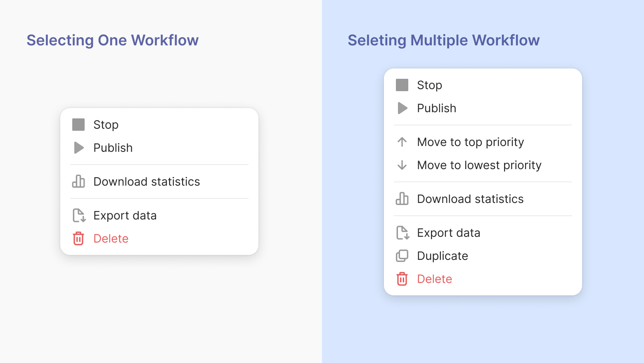
Task: Click the Selecting One Workflow heading
Action: [113, 40]
